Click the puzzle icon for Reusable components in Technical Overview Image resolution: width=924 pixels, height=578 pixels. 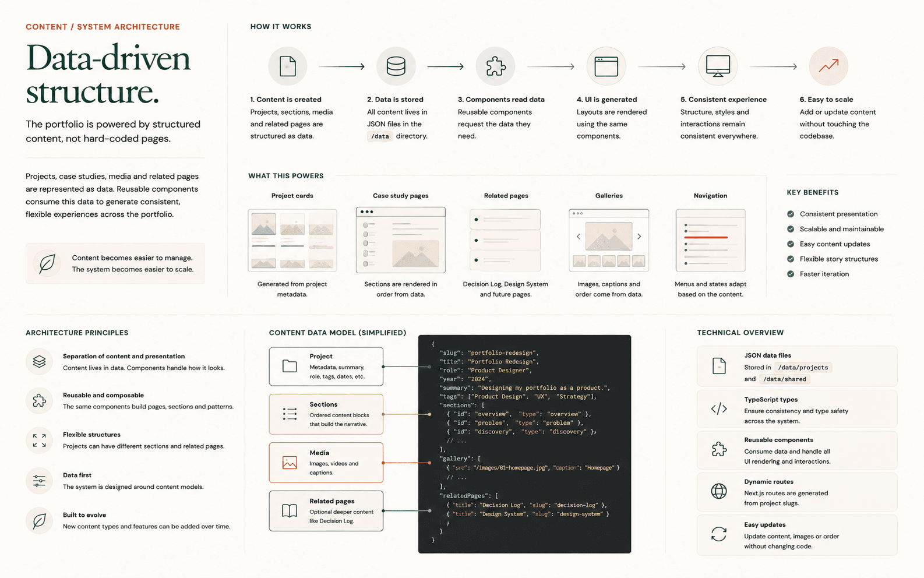tap(719, 449)
